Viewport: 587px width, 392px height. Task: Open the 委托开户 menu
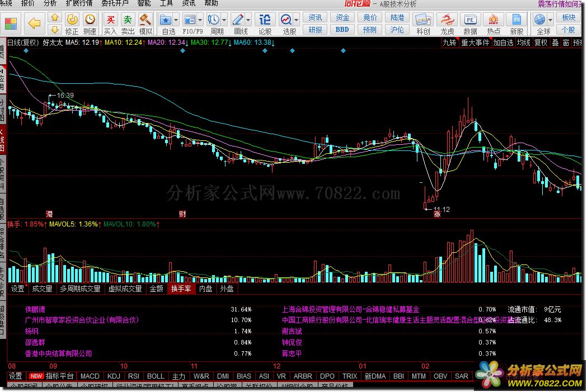(x=115, y=3)
